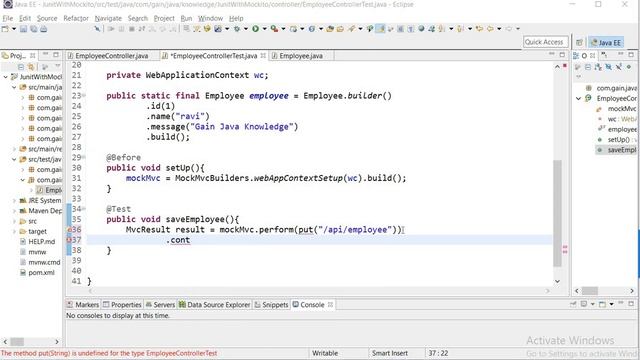Open the Source menu
Image resolution: width=640 pixels, height=360 pixels.
point(47,18)
